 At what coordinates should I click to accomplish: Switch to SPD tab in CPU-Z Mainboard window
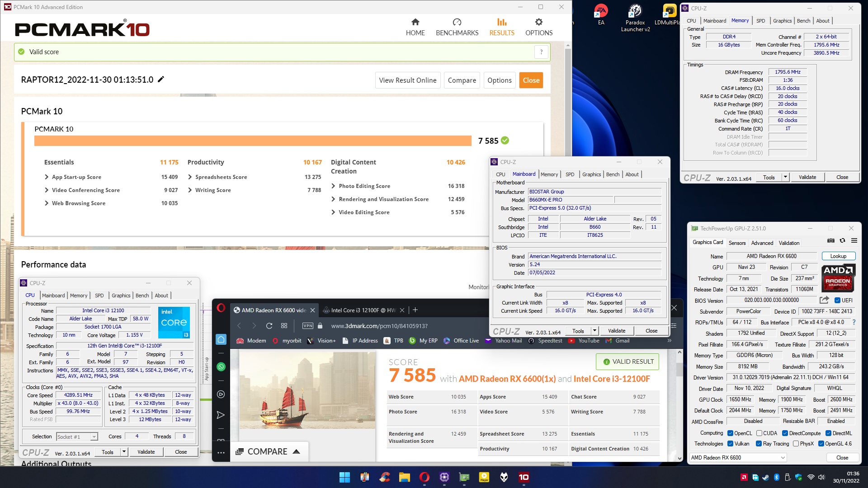570,174
